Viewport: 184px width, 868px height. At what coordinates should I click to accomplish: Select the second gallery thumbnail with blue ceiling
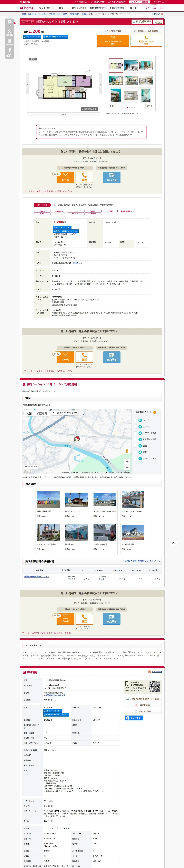pyautogui.click(x=131, y=66)
